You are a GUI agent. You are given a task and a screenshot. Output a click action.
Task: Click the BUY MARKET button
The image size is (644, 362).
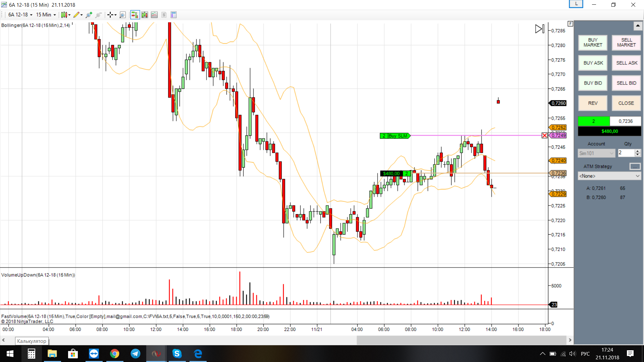coord(593,43)
